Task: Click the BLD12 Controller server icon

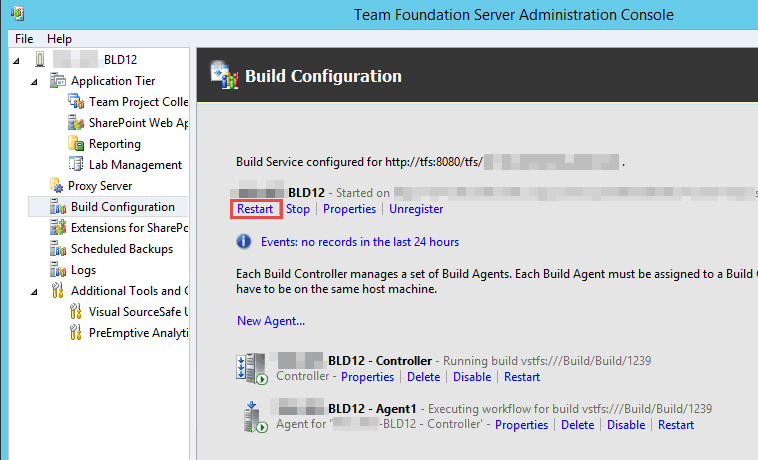Action: pos(251,369)
